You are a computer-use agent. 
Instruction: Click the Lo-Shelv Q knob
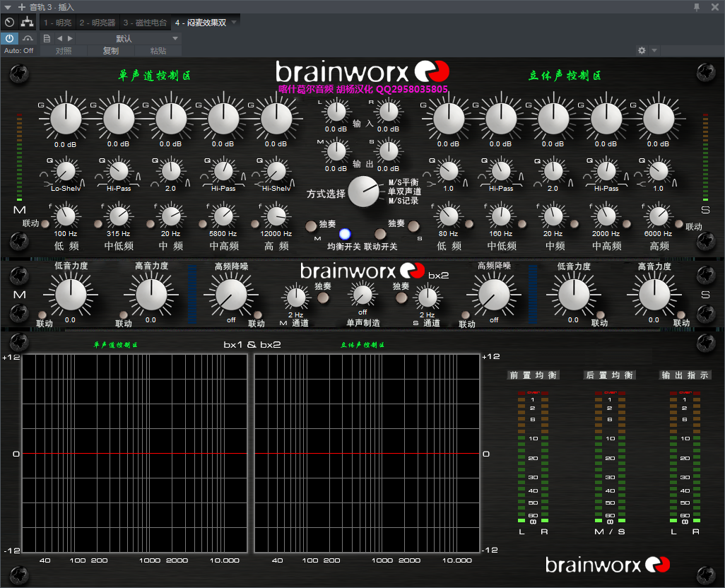[x=66, y=171]
